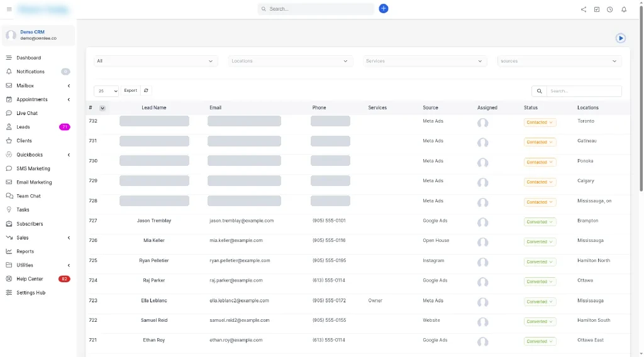This screenshot has width=644, height=357.
Task: Click assigned avatar for lead 731
Action: pos(482,143)
